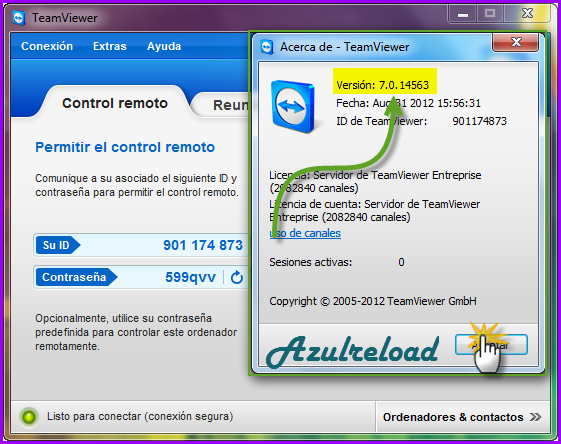Close the Acerca de TeamViewer dialog
The height and width of the screenshot is (444, 561).
coord(516,42)
